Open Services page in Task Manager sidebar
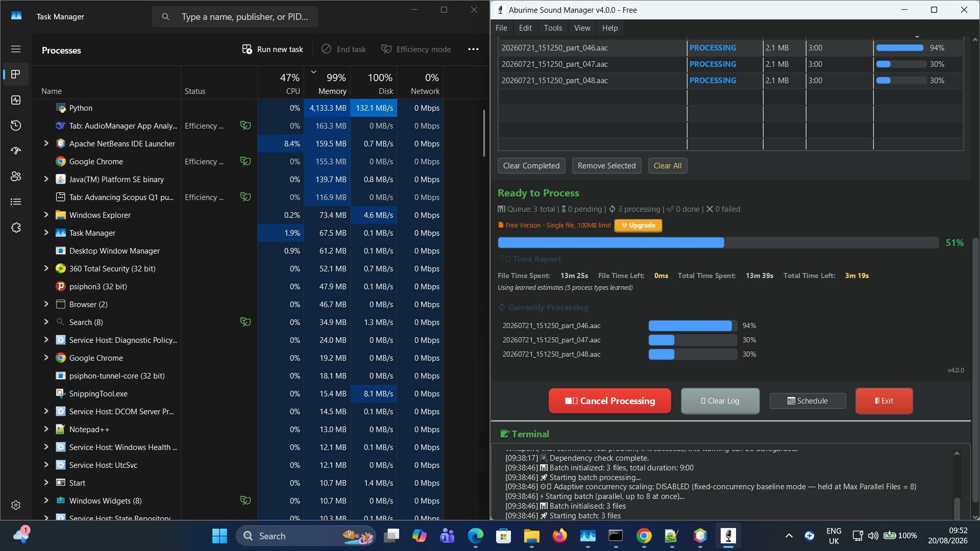This screenshot has height=551, width=980. coord(16,228)
